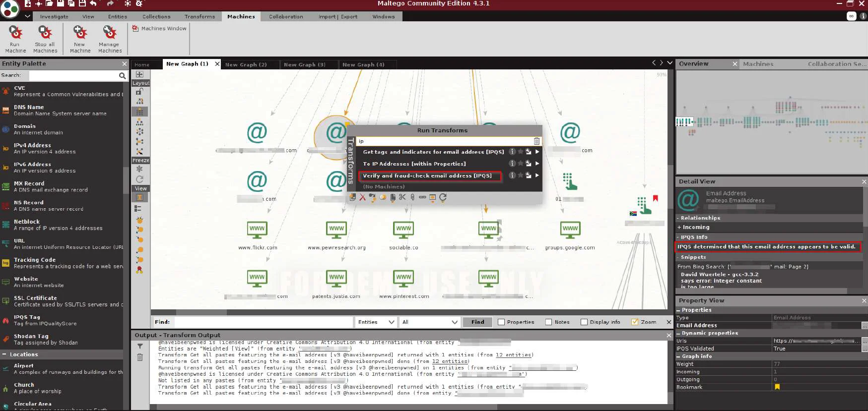Show info for Get tags and indicators transform

click(512, 152)
